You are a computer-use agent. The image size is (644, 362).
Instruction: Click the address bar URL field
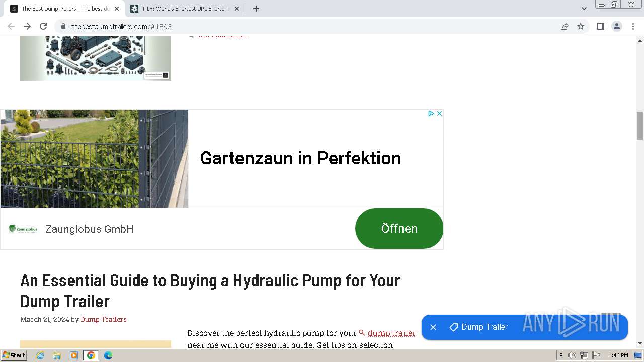tap(312, 26)
